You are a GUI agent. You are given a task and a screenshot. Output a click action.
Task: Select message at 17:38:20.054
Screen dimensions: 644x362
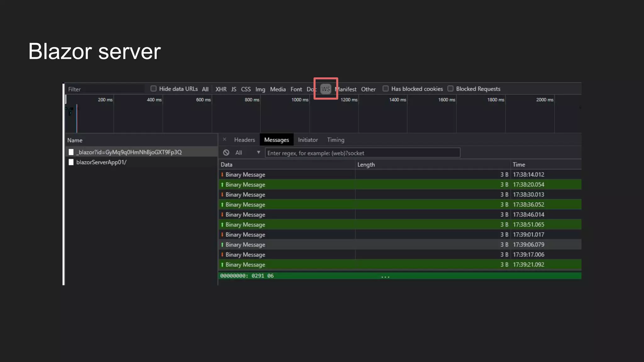click(400, 184)
